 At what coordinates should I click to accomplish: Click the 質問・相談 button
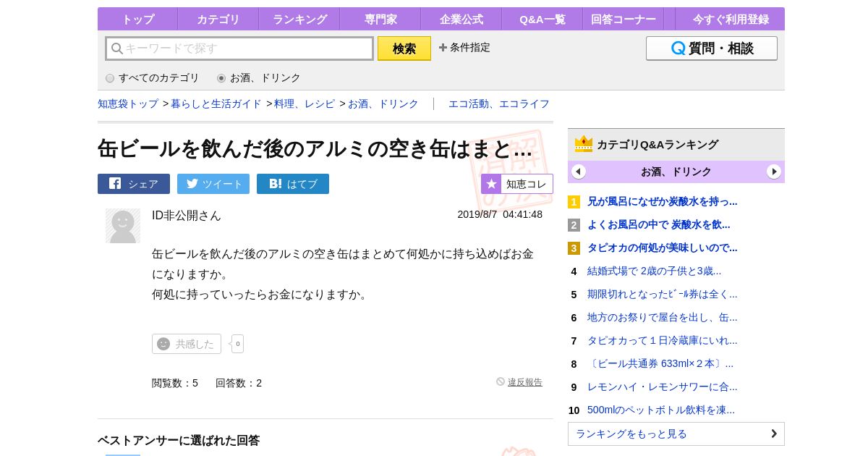coord(712,48)
